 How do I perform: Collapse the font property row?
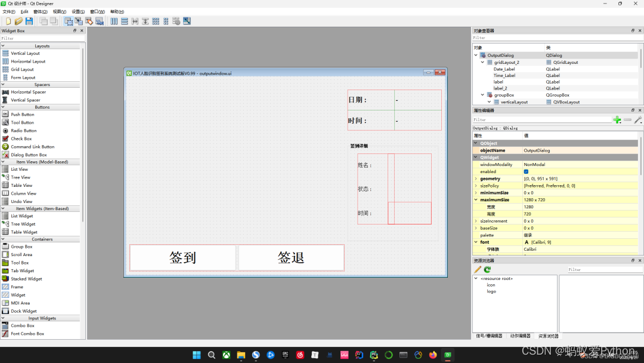[476, 242]
